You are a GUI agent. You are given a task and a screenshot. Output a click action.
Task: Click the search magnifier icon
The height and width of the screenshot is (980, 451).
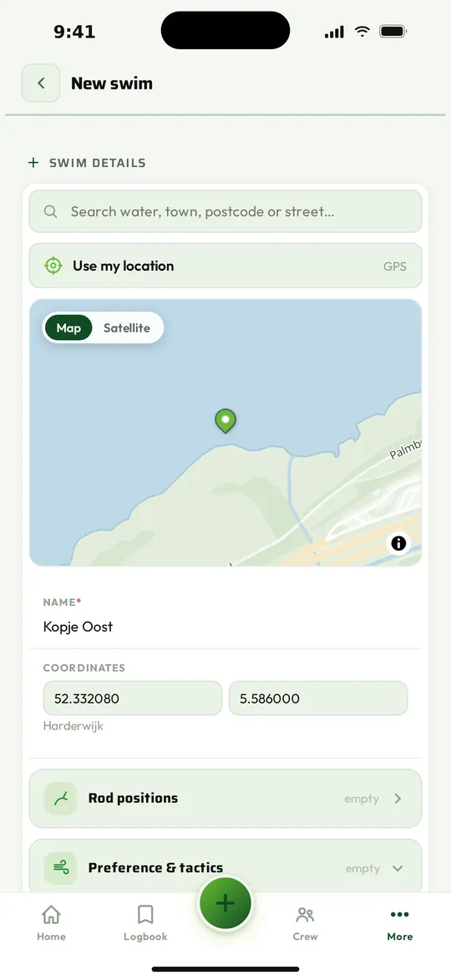coord(51,211)
